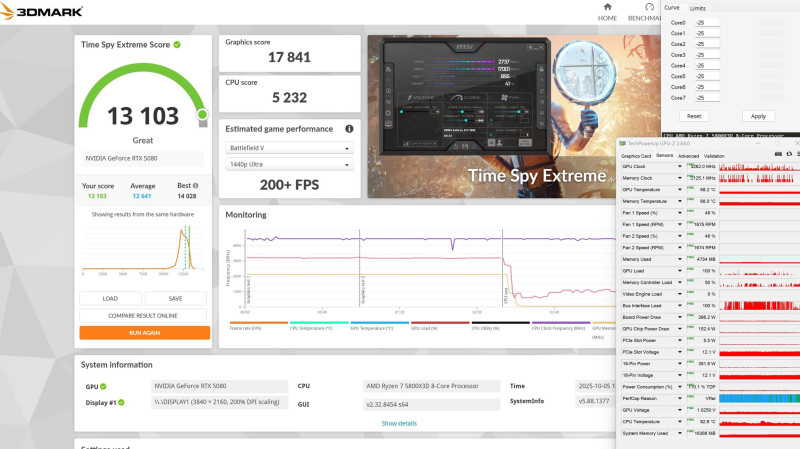Select the Limits tab in the tuning window
Image resolution: width=800 pixels, height=449 pixels.
697,8
